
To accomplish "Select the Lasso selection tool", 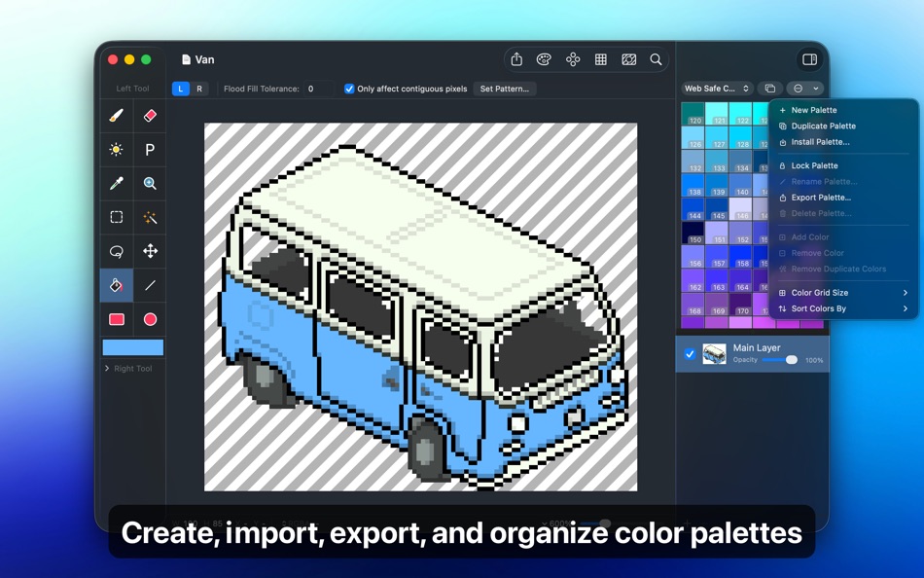I will [116, 251].
